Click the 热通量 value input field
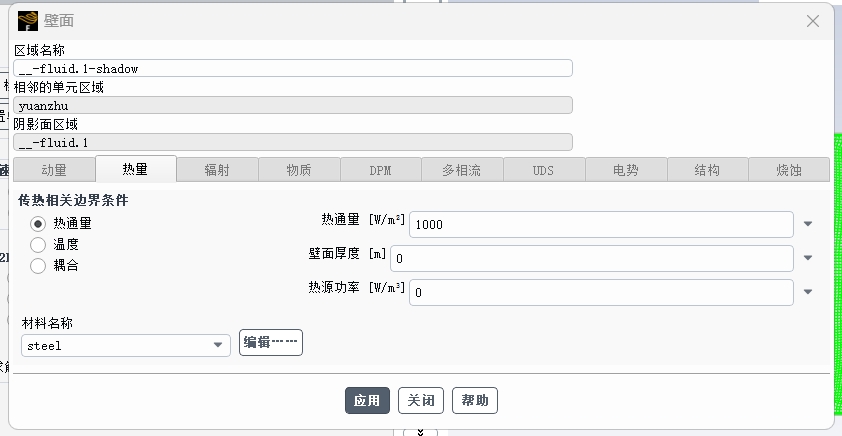Screen dimensions: 842x436 [601, 225]
